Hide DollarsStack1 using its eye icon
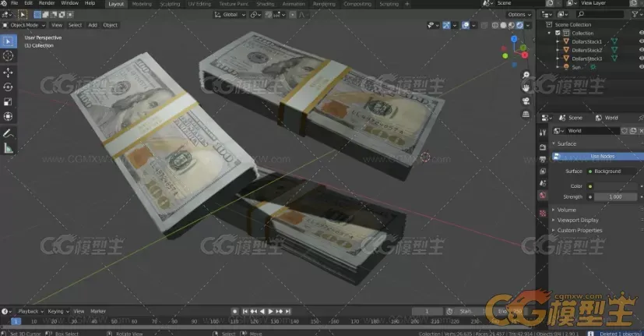This screenshot has height=336, width=644. click(x=641, y=41)
